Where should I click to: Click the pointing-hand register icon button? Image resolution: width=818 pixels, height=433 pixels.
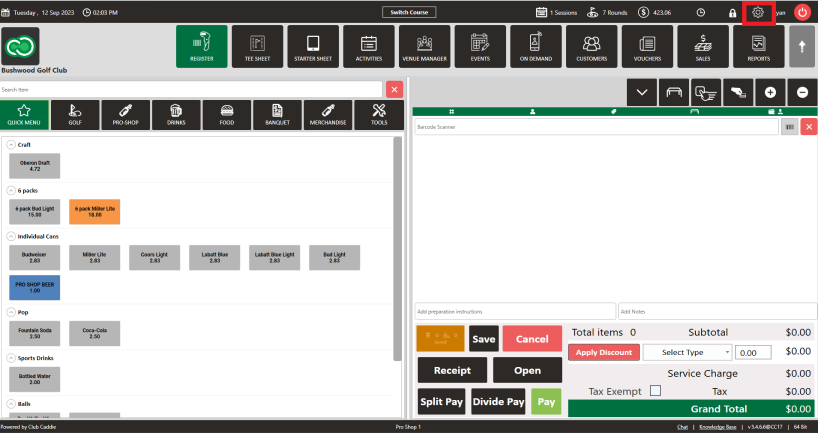point(706,92)
